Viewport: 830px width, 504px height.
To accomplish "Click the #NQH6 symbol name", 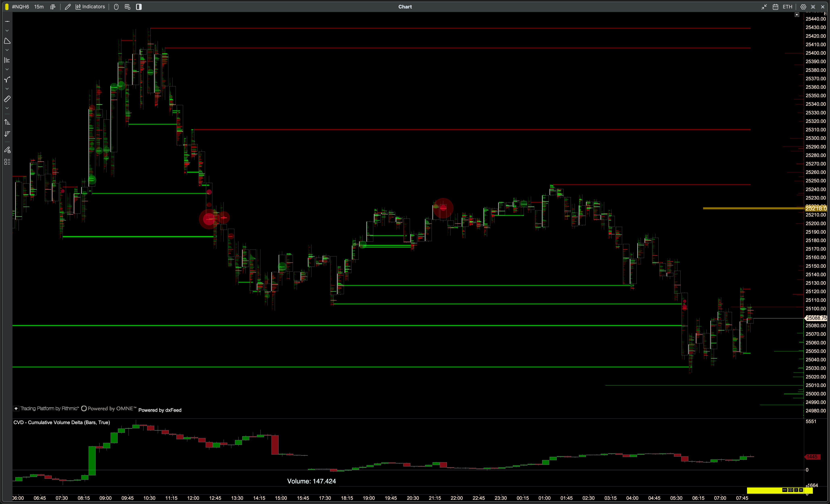I will [x=21, y=7].
